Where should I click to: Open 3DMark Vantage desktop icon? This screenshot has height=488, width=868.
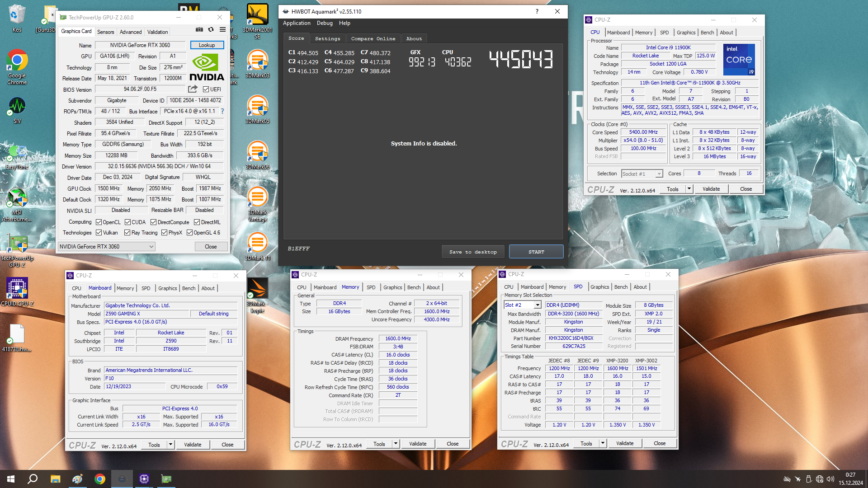tap(257, 204)
